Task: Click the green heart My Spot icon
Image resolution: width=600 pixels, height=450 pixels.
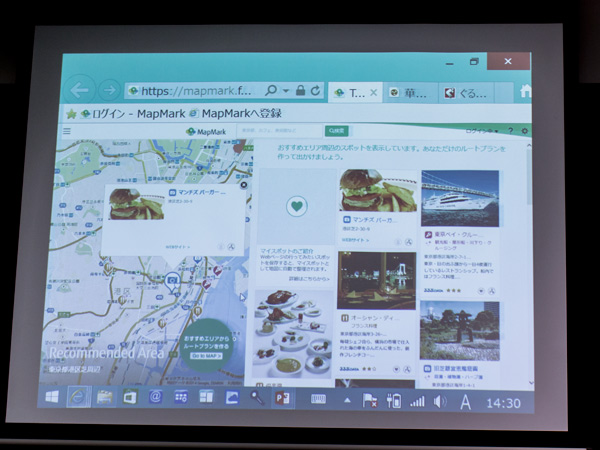Action: click(296, 206)
